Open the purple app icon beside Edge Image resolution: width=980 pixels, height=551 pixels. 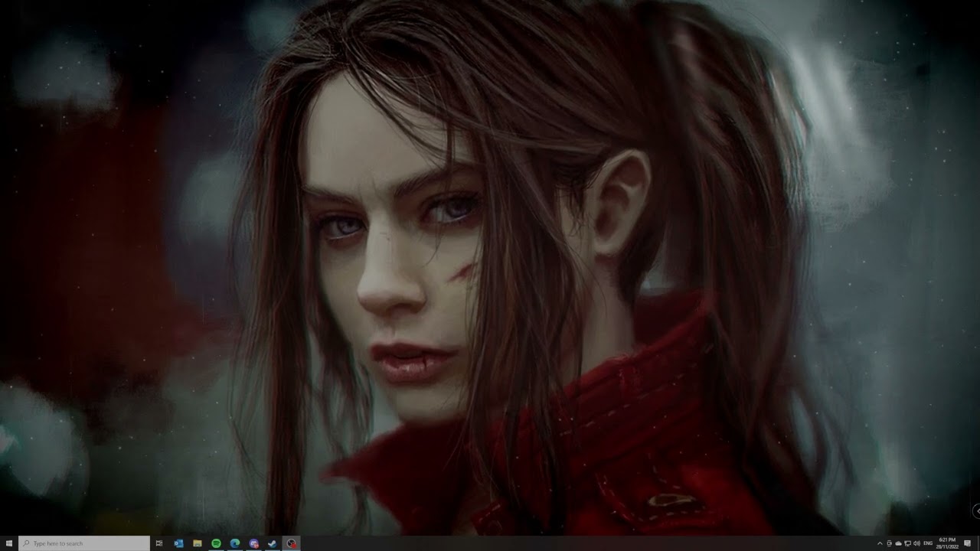[x=254, y=543]
